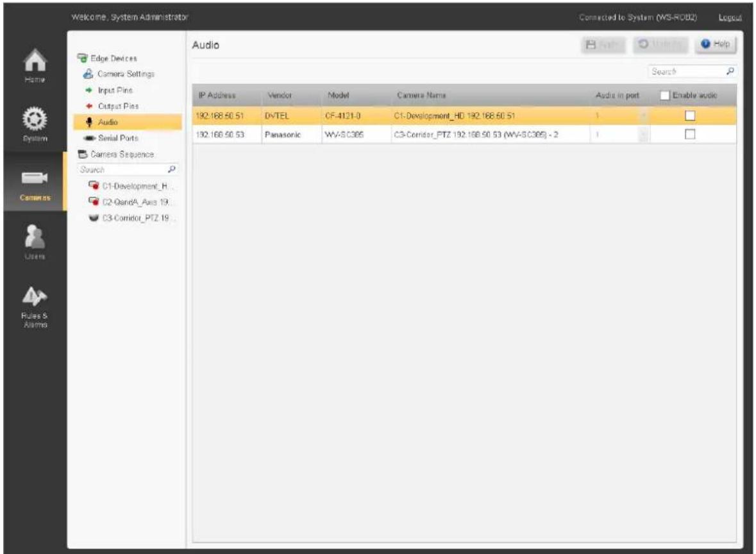Open Help

click(716, 44)
